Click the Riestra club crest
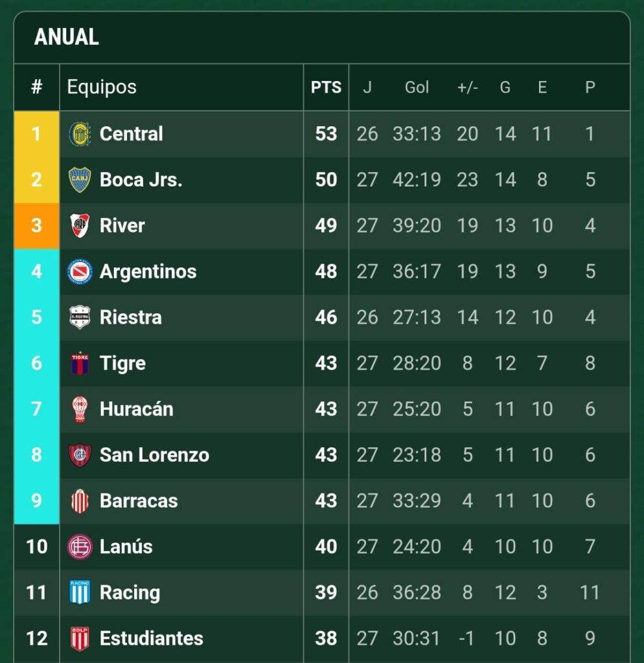The image size is (644, 663). [x=80, y=317]
